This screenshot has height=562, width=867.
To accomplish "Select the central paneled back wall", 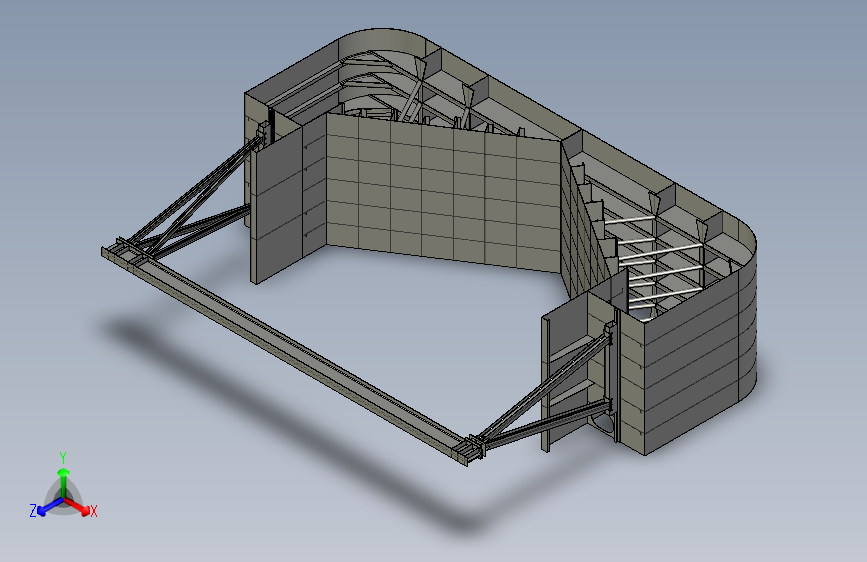I will tap(443, 193).
